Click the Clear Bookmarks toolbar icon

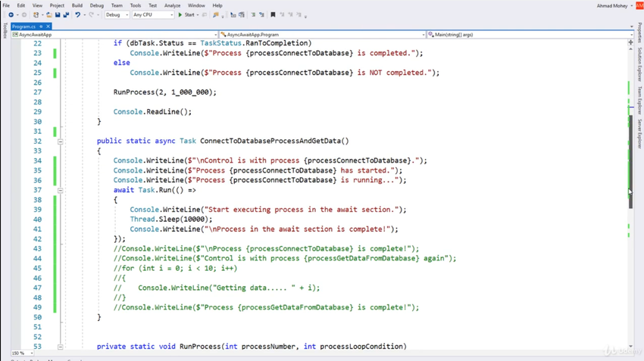[299, 15]
